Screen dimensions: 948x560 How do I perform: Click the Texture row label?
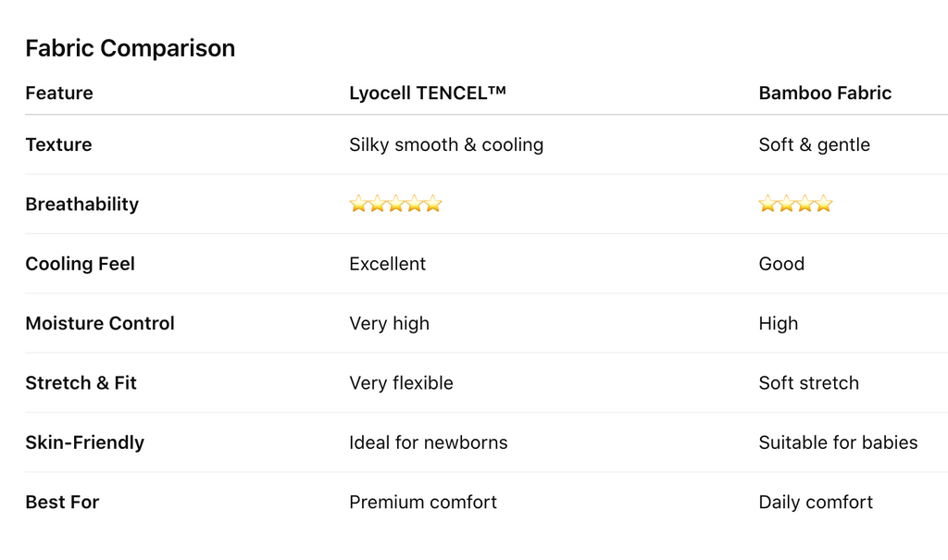(58, 144)
